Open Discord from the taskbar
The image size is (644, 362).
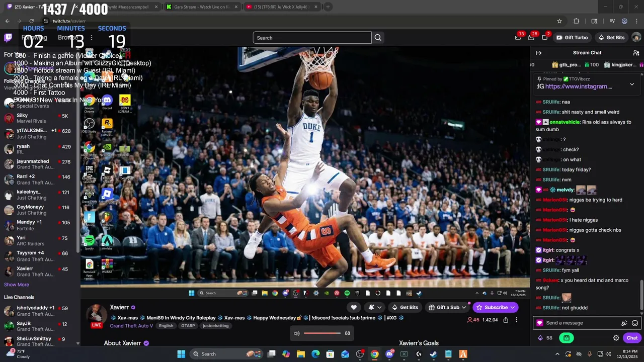pos(389,354)
